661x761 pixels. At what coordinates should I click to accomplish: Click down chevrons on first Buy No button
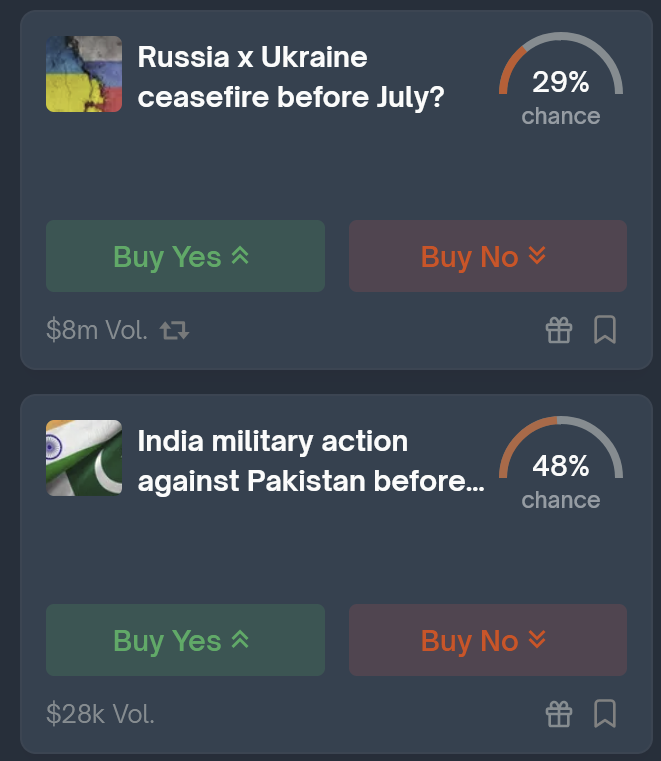537,255
